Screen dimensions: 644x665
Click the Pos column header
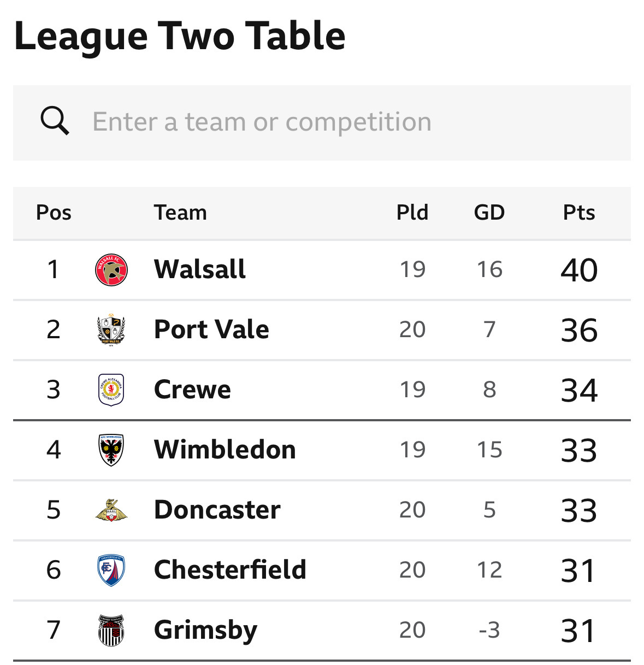(x=53, y=213)
